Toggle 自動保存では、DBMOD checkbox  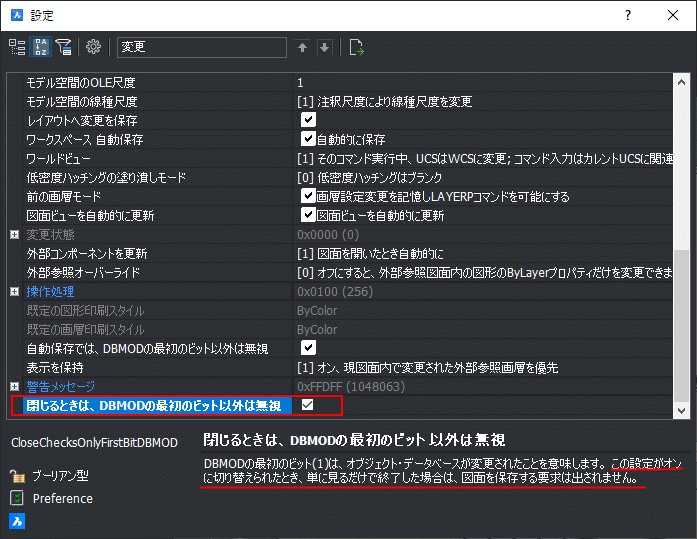click(308, 348)
